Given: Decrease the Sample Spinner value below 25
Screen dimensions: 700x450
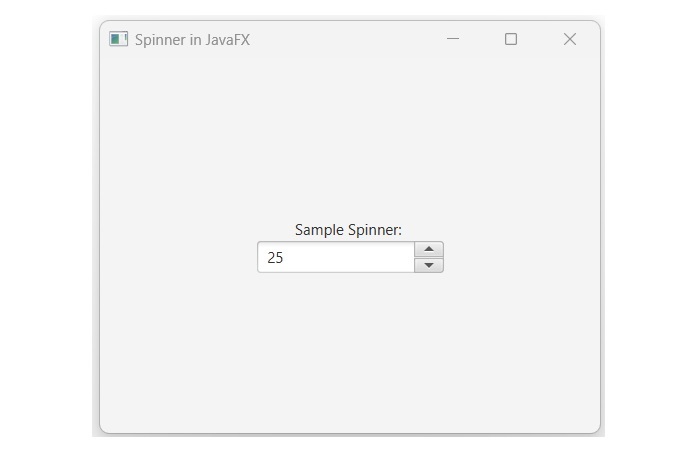Looking at the screenshot, I should (x=428, y=265).
